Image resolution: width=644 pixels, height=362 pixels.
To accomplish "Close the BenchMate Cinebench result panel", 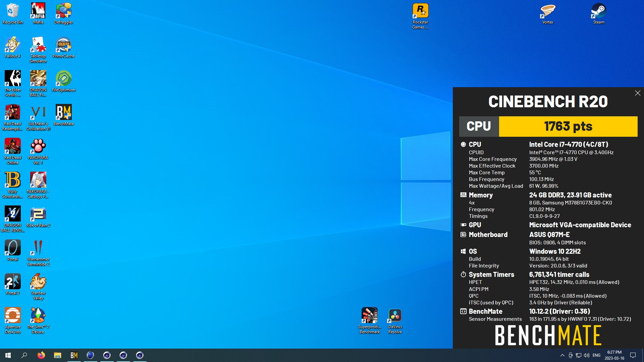I will click(638, 93).
